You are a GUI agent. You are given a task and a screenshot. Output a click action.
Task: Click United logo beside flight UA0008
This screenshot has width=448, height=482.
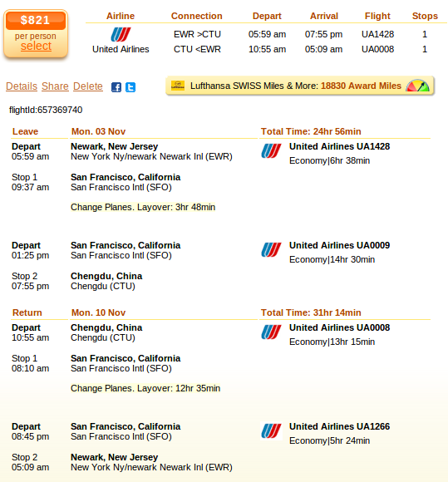[271, 332]
